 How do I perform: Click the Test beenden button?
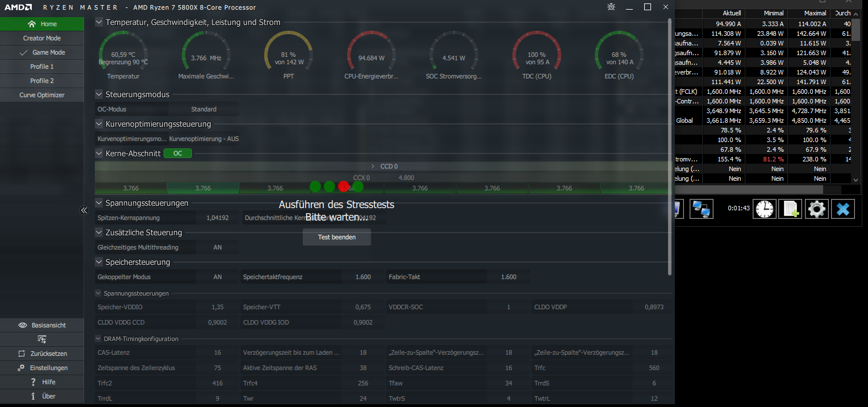tap(337, 237)
